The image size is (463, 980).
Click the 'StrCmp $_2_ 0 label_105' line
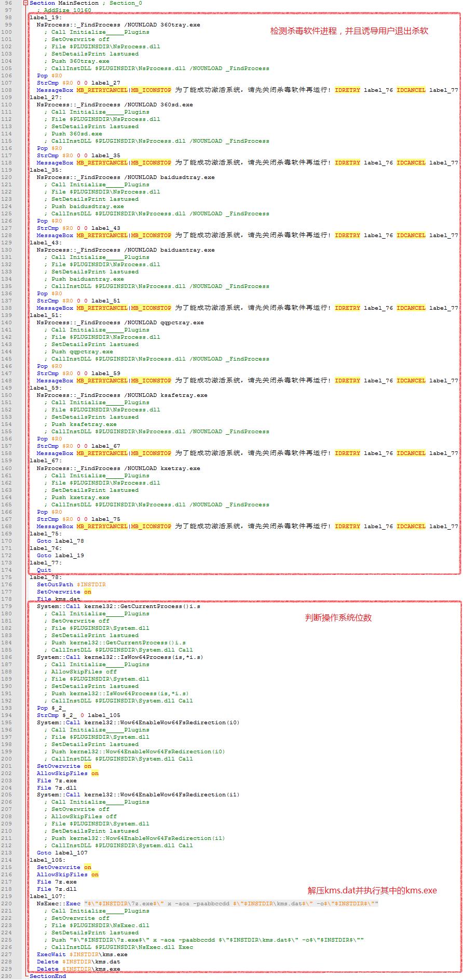click(78, 715)
